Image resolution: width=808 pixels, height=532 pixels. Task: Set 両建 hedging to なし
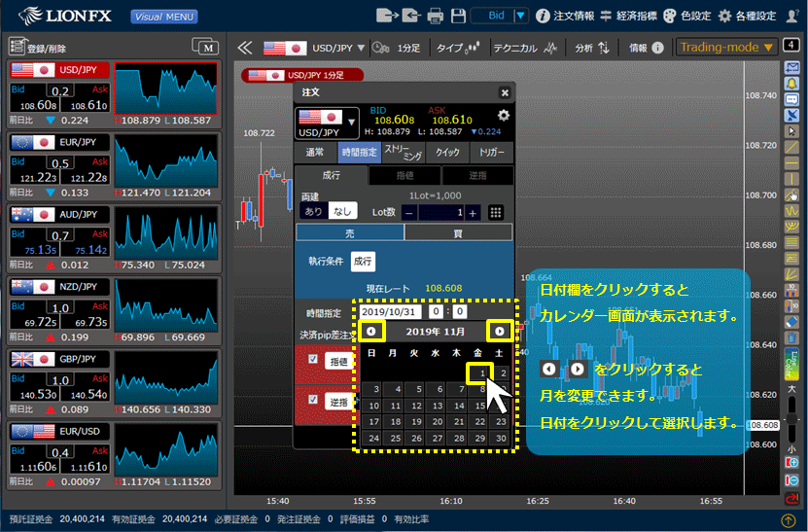click(x=342, y=211)
